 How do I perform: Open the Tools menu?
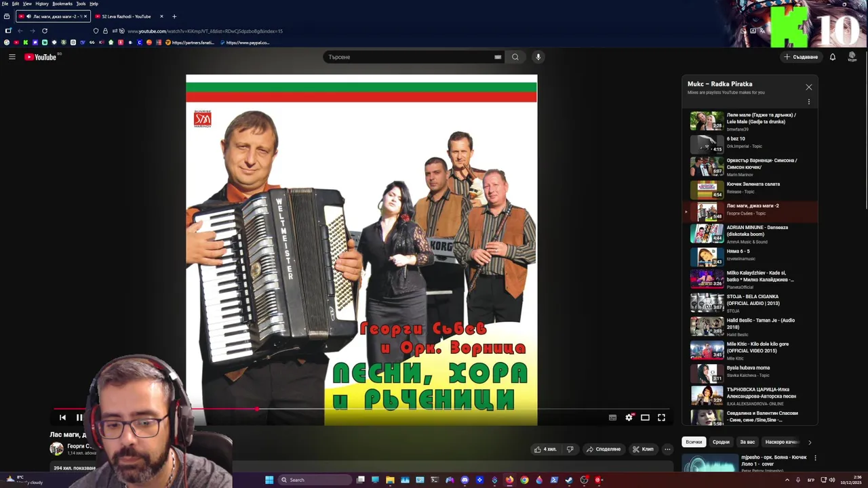coord(81,3)
